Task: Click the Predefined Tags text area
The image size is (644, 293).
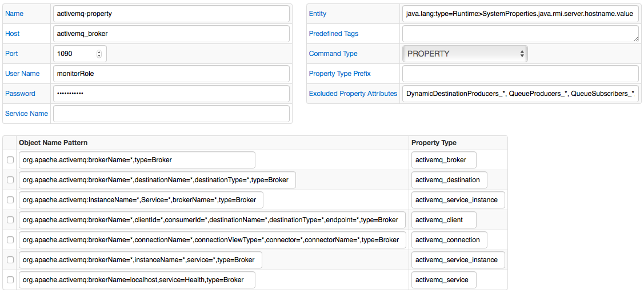Action: point(521,34)
